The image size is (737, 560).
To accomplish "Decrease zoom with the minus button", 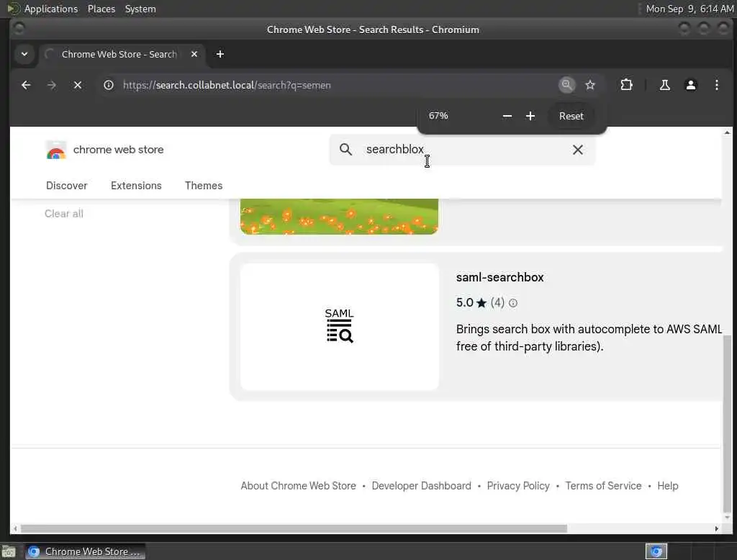I will [x=507, y=116].
